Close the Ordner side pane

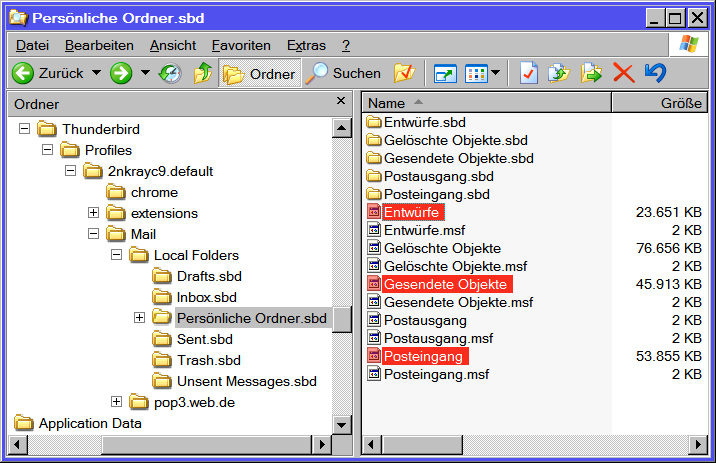tap(341, 103)
